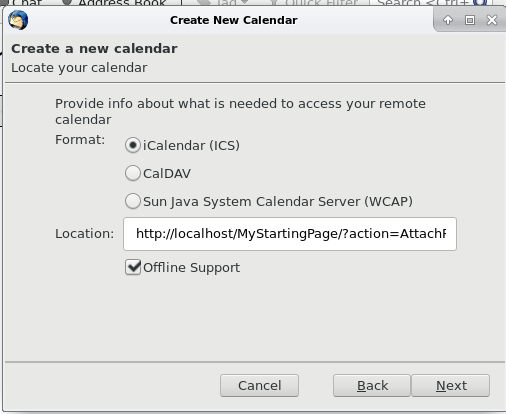This screenshot has width=506, height=414.
Task: Focus the Location URL text field
Action: 290,234
